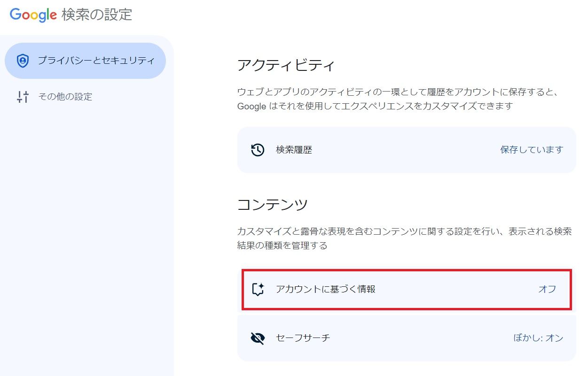Open the 検索履歴 setting row
This screenshot has height=376, width=588.
tap(406, 150)
